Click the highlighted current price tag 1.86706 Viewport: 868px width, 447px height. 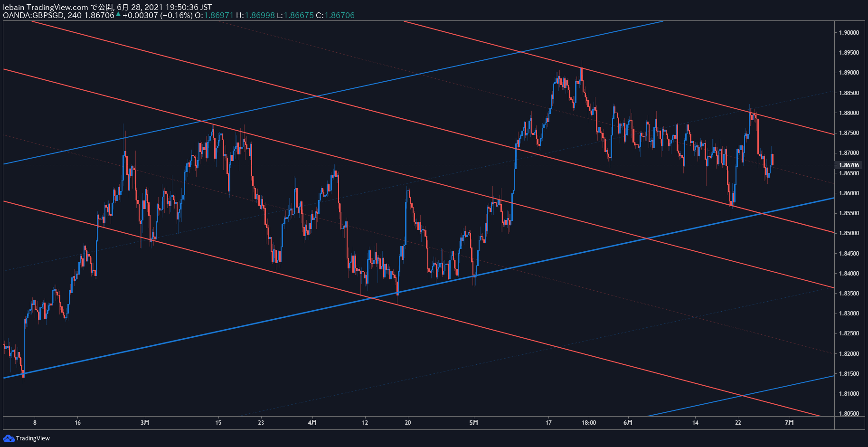[849, 165]
